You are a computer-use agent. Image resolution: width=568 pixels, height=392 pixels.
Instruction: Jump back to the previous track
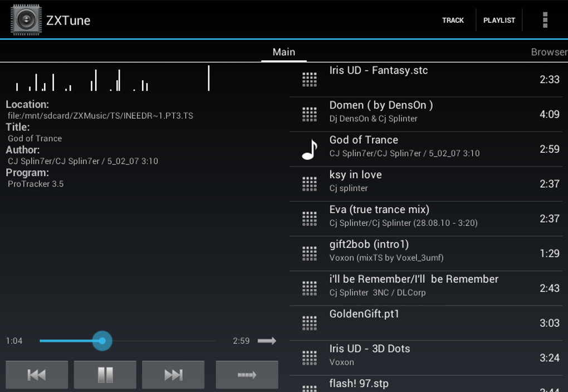point(37,374)
